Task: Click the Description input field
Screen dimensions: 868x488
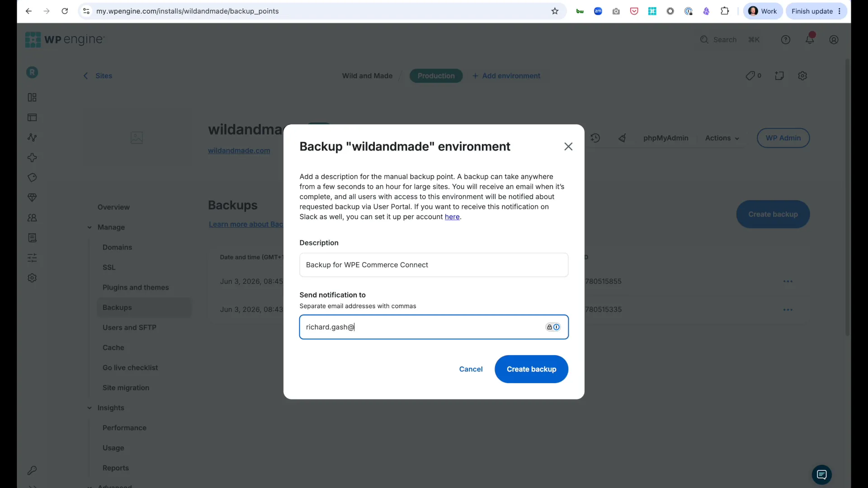Action: tap(434, 265)
